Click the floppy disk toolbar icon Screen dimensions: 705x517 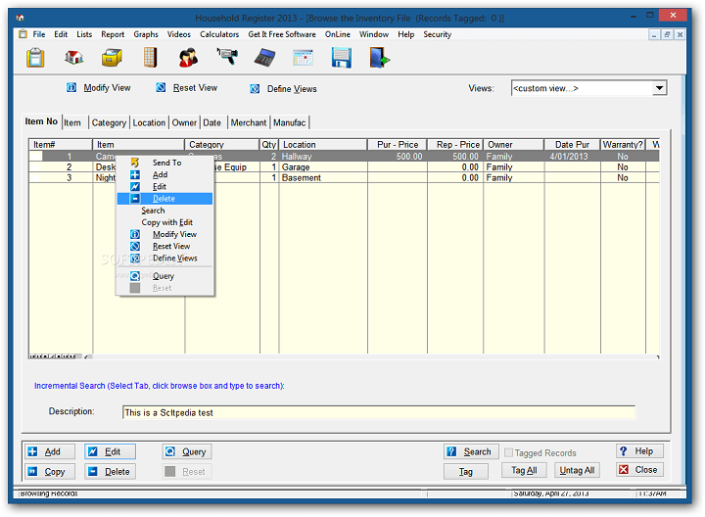click(x=341, y=58)
